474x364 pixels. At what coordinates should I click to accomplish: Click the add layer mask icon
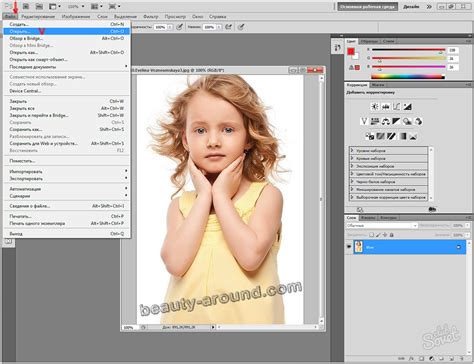(421, 359)
